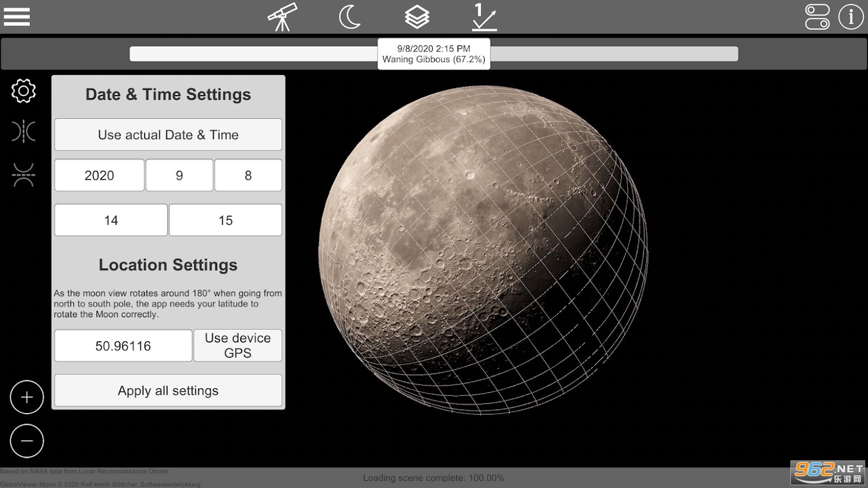The image size is (868, 488).
Task: Click the 'Location Settings' heading
Action: pyautogui.click(x=168, y=265)
